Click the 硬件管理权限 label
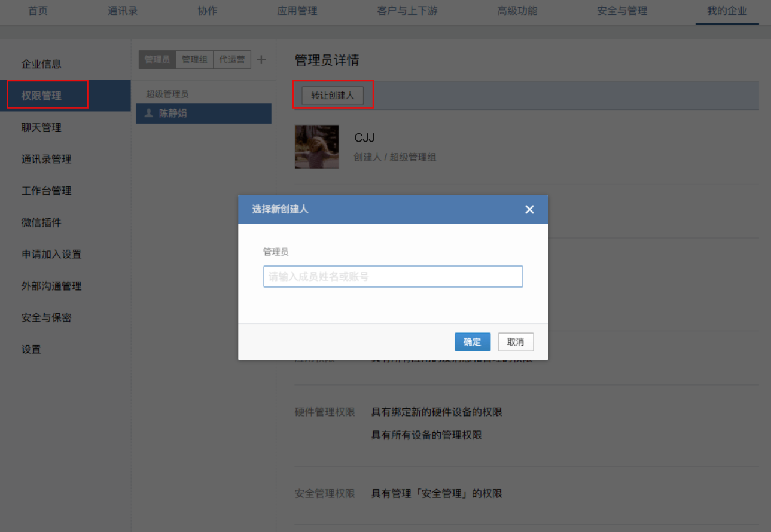The width and height of the screenshot is (771, 532). [x=325, y=412]
